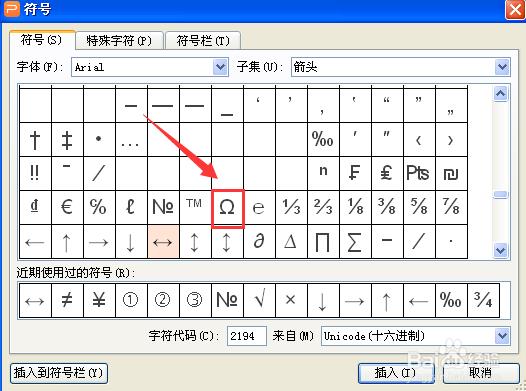Select the summation Sigma symbol
This screenshot has width=526, height=391.
(355, 242)
